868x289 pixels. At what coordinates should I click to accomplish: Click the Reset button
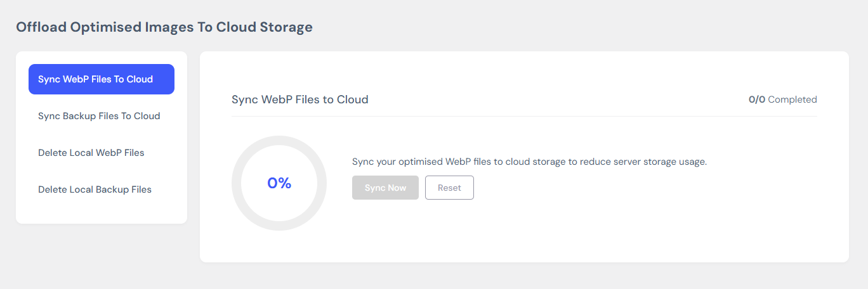449,188
